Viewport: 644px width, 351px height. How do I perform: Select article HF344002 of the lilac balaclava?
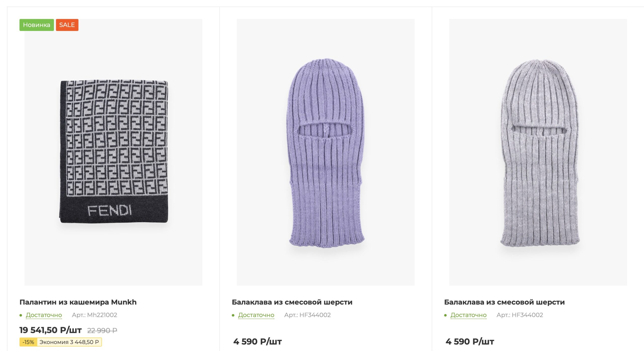coord(308,315)
